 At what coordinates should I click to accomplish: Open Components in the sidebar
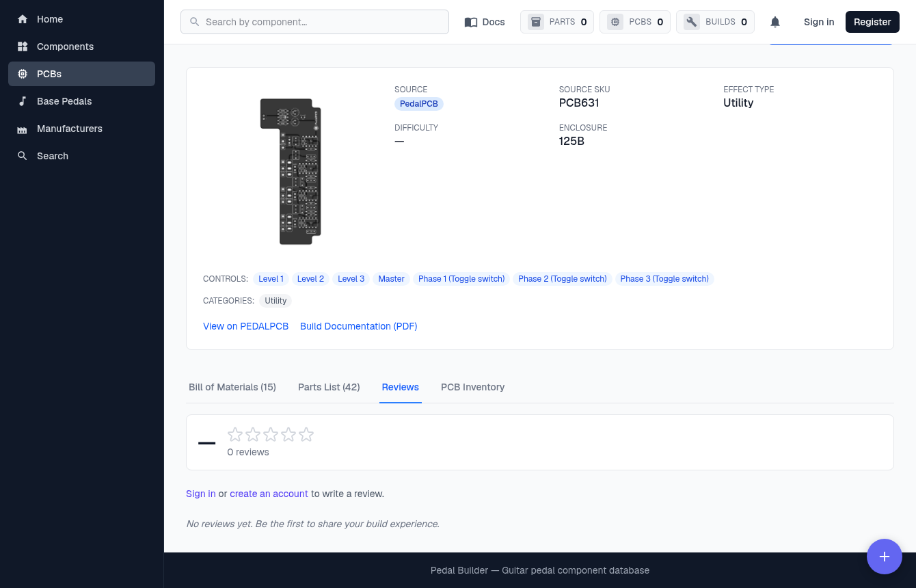(x=81, y=46)
